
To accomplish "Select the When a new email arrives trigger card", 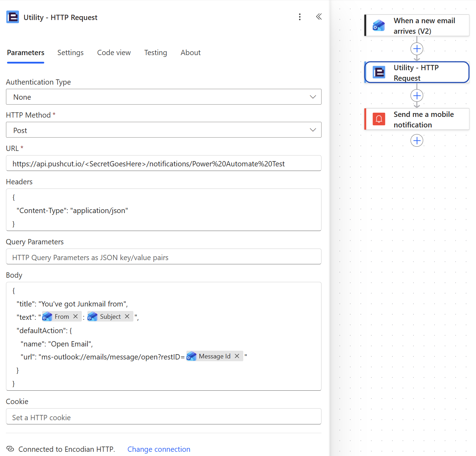I will [417, 25].
